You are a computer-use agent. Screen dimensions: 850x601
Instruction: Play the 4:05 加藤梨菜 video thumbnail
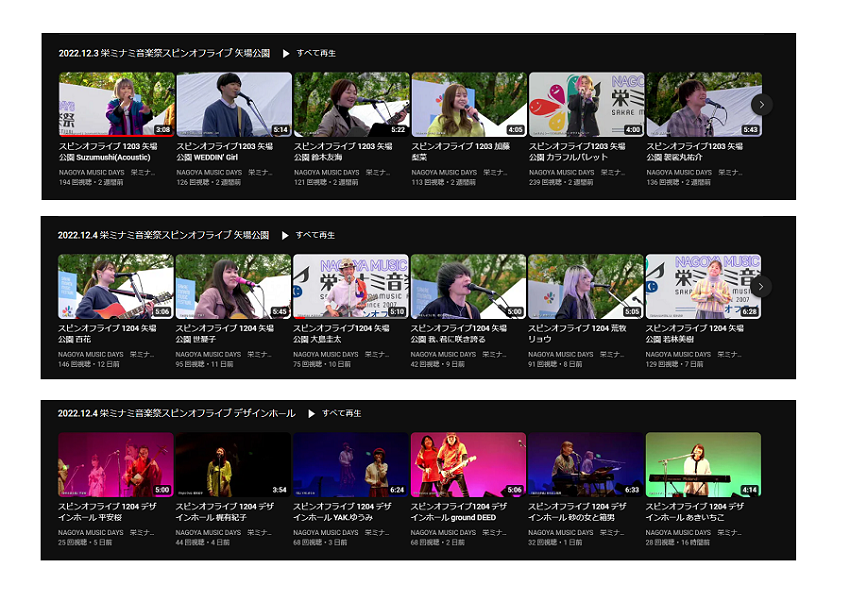tap(468, 104)
